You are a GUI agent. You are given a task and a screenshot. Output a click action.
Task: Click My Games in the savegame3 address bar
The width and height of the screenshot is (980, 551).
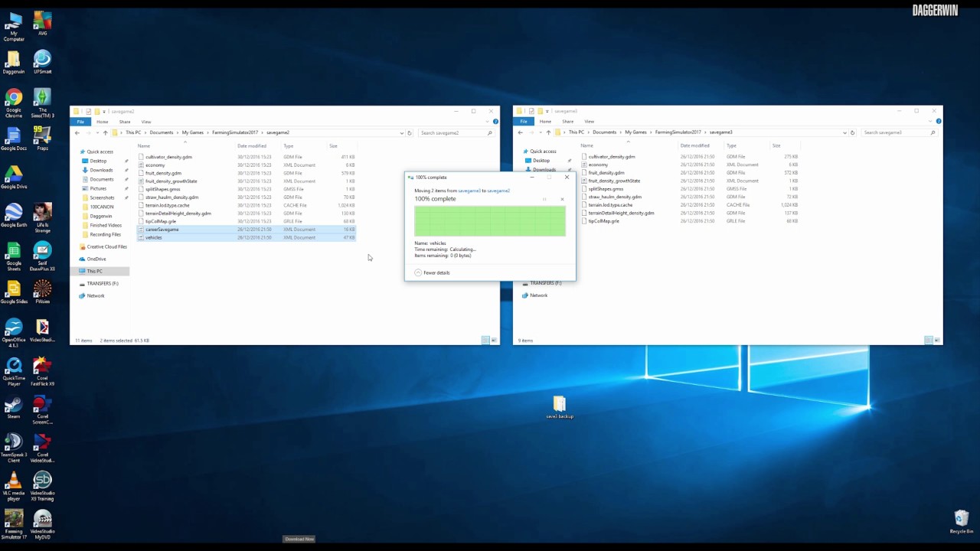(x=635, y=132)
